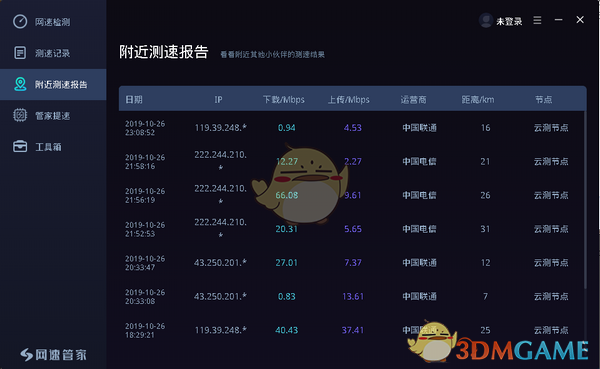The width and height of the screenshot is (600, 369).
Task: Click download value 27.01
Action: pyautogui.click(x=287, y=263)
